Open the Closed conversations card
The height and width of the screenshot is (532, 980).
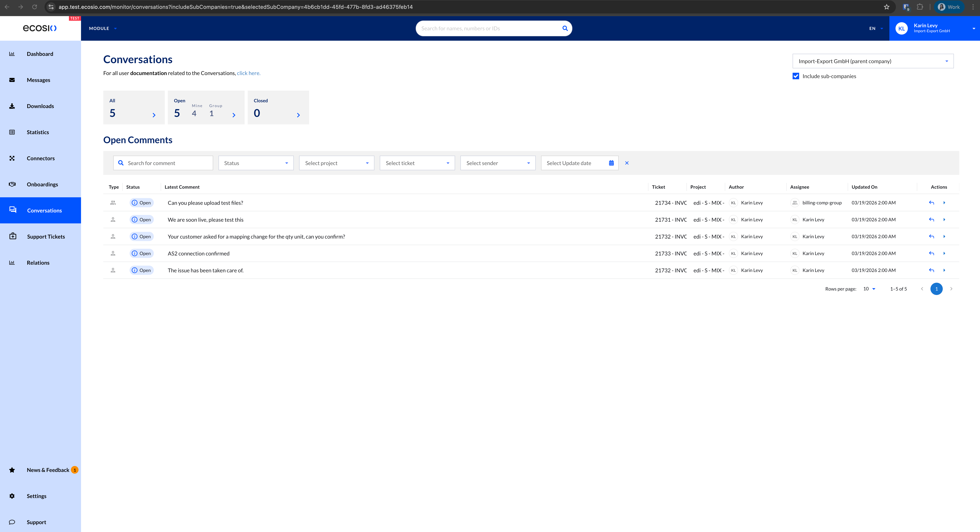tap(278, 107)
